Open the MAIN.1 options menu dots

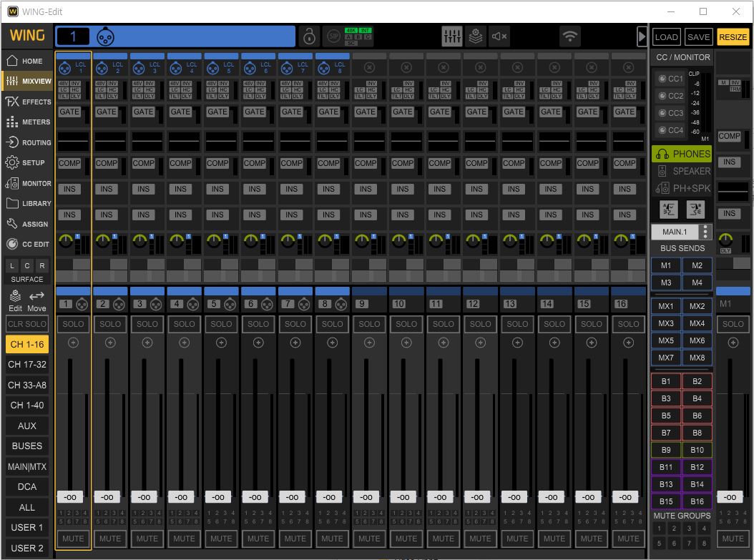pyautogui.click(x=705, y=232)
